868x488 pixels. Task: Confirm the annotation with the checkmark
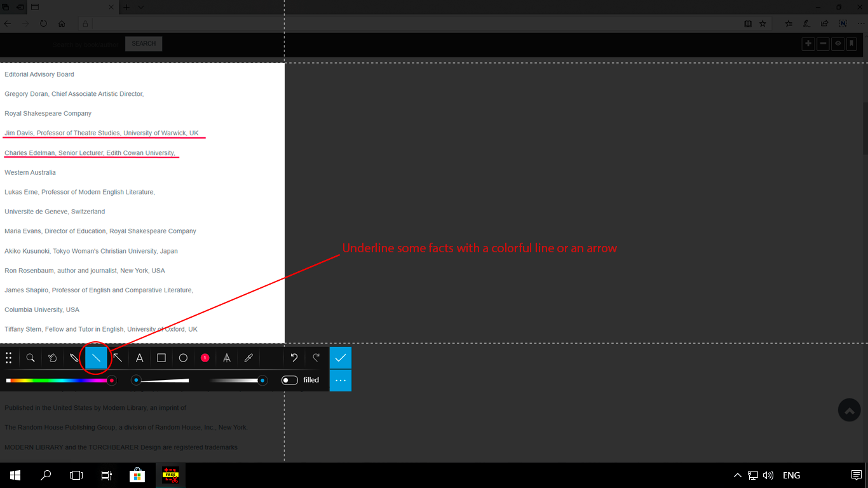click(x=341, y=357)
